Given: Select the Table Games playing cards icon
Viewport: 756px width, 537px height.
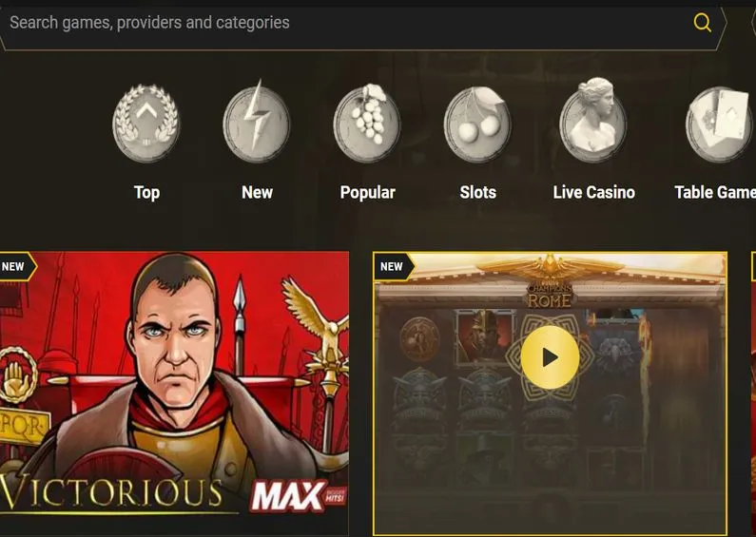Looking at the screenshot, I should (x=720, y=125).
